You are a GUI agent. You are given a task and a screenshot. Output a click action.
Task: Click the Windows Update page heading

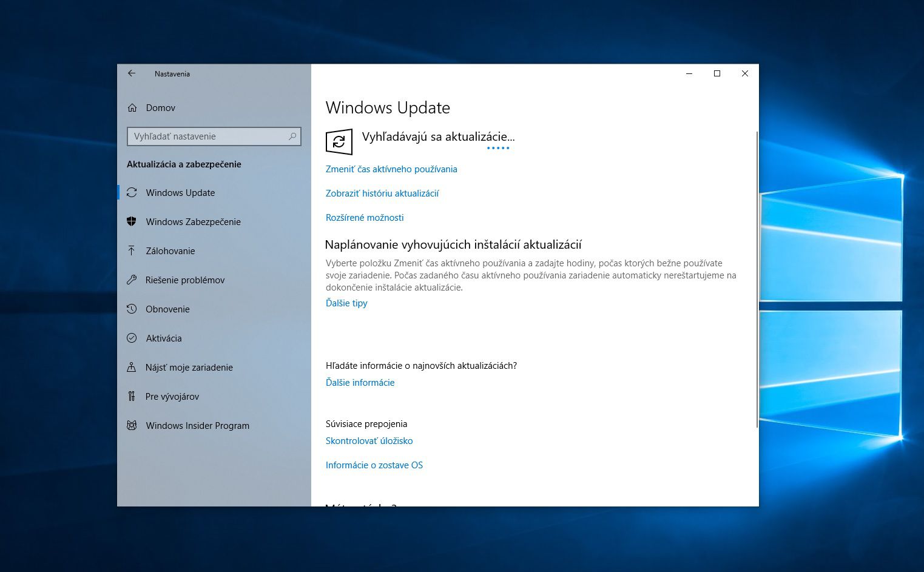[388, 107]
